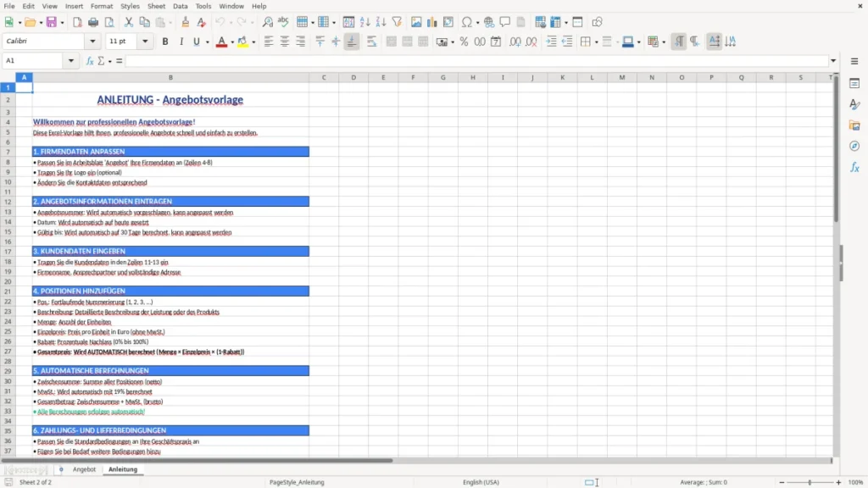Click the Export as PDF icon
The width and height of the screenshot is (868, 488).
click(77, 22)
